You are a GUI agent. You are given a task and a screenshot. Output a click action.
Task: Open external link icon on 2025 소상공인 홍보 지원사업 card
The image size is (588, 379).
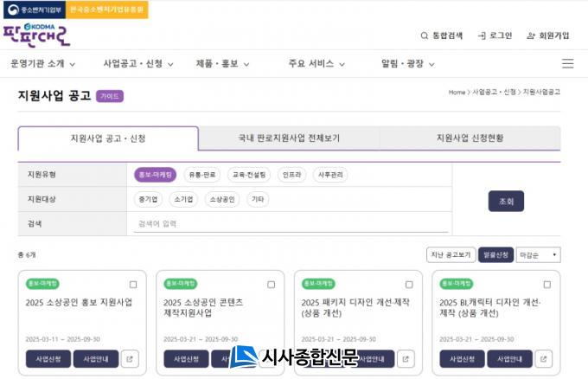coord(130,359)
